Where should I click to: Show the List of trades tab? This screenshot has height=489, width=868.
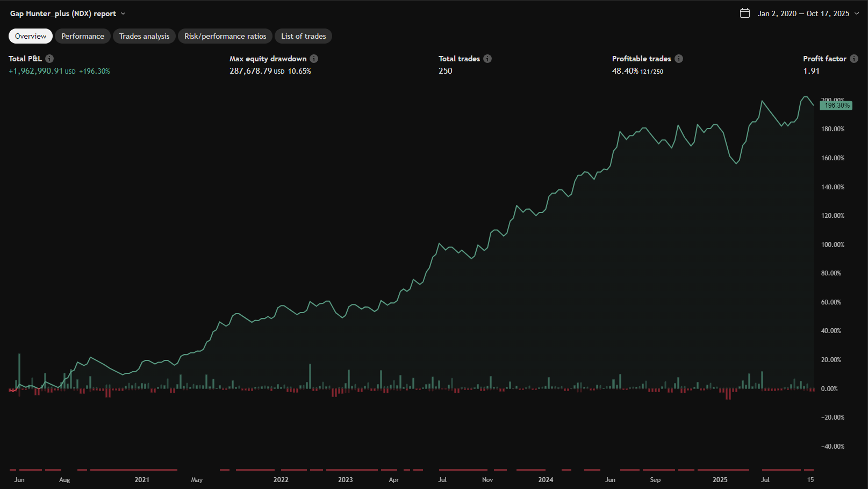coord(303,36)
